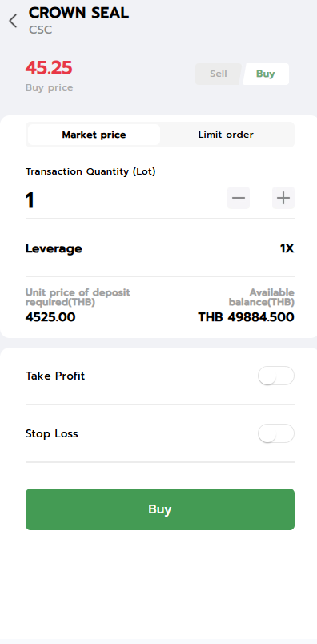The image size is (317, 644).
Task: Select the CSC ticker symbol text
Action: point(40,30)
